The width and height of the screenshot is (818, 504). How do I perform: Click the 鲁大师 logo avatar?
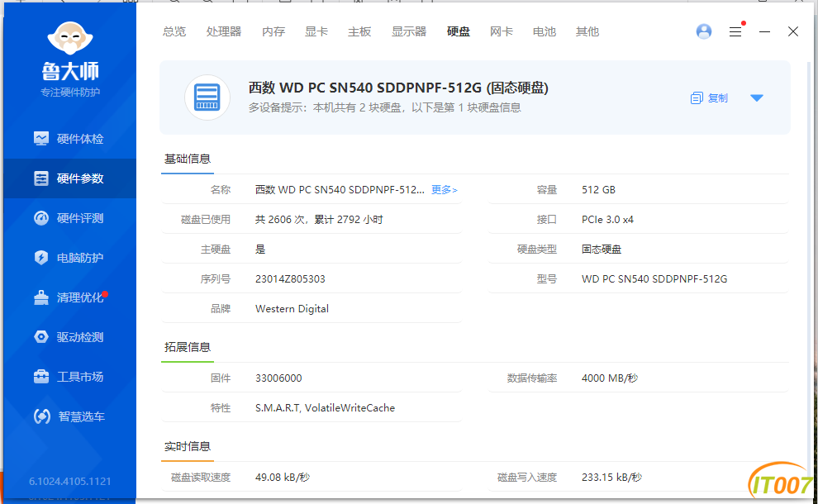(70, 38)
